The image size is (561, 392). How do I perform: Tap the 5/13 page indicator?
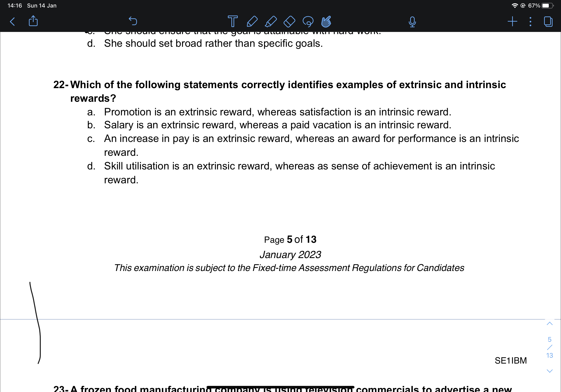549,347
